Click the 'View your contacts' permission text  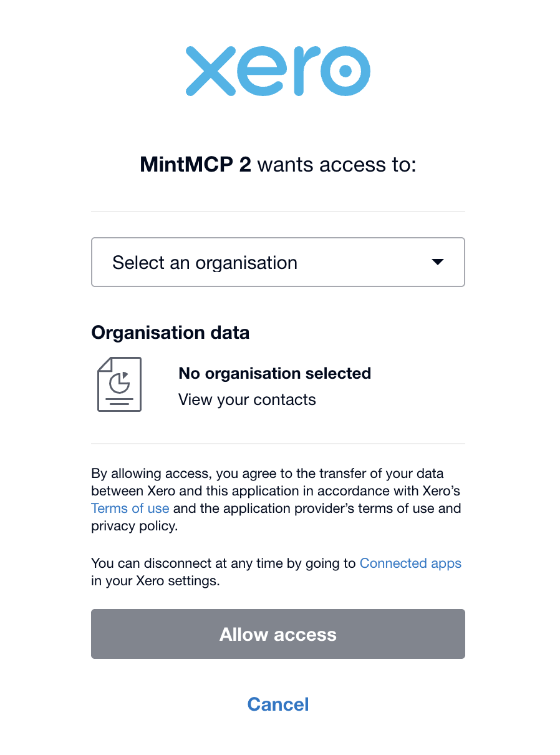point(247,400)
